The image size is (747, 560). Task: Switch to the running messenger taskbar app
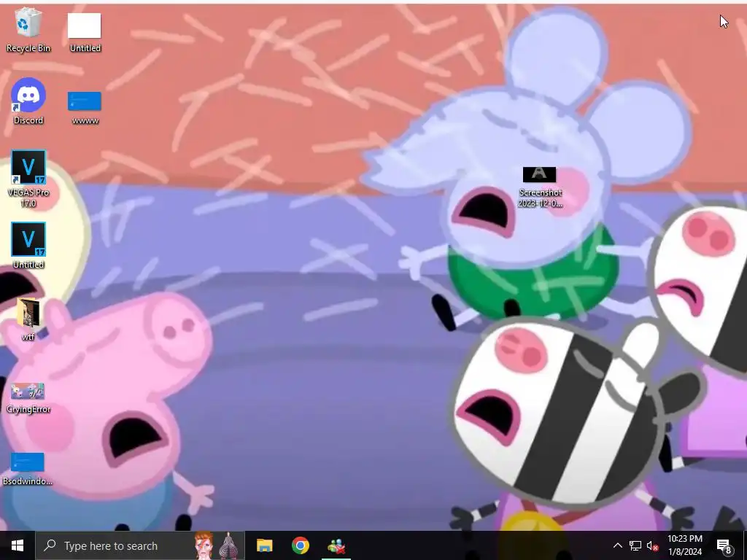tap(336, 545)
